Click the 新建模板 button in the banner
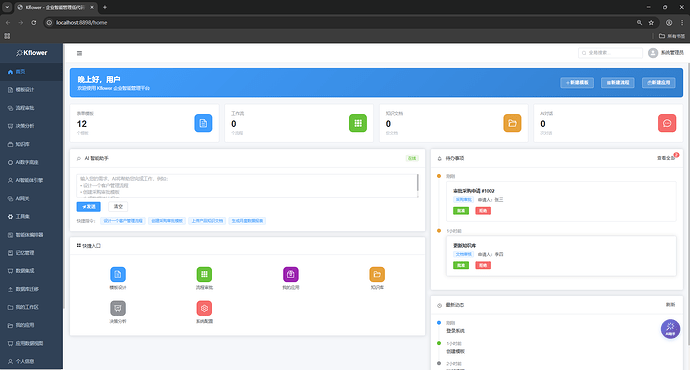The height and width of the screenshot is (370, 690). 577,82
